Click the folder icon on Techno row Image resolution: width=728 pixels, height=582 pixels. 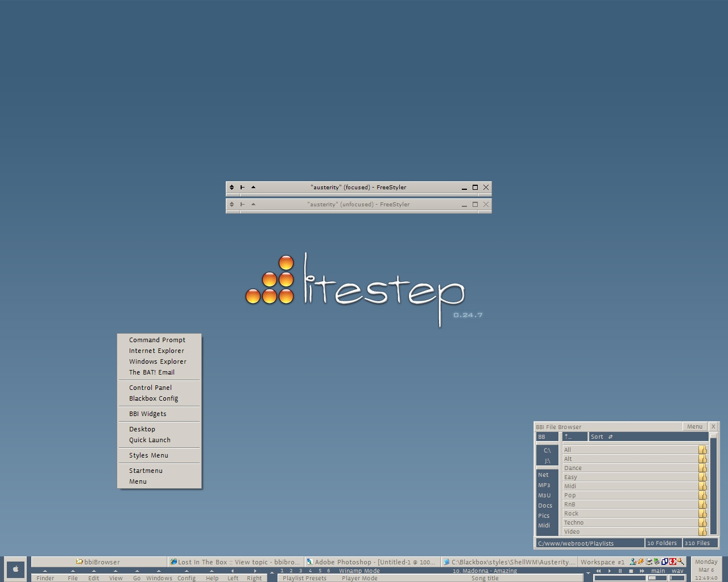702,522
